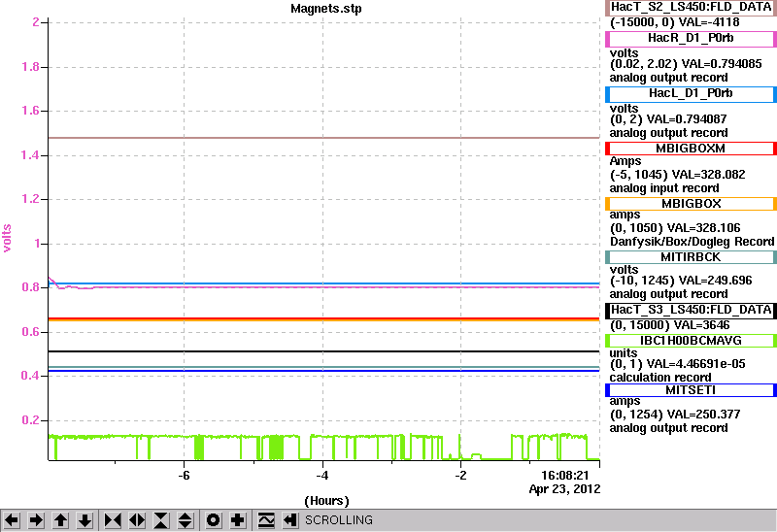Click the black horizontal trace near 0.5 volts

tap(324, 351)
